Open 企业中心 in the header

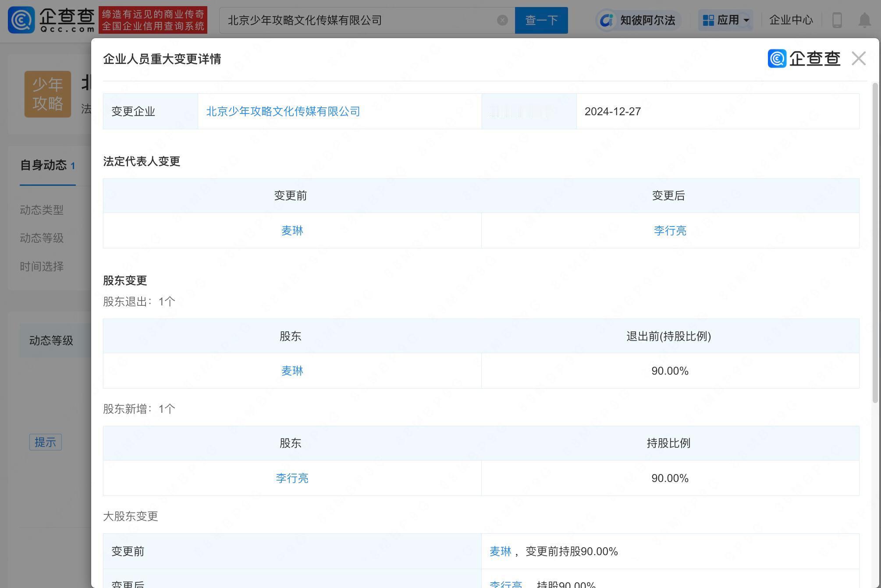[791, 20]
